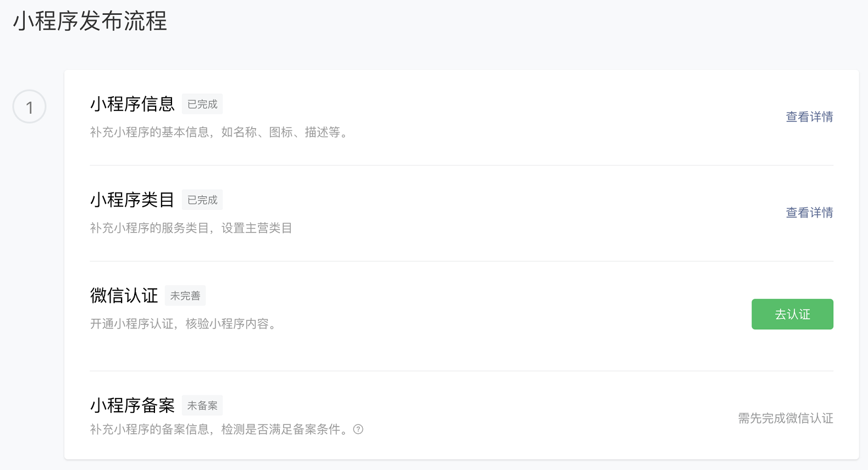
Task: Click the 已完成 badge next to 小程序类目
Action: (x=202, y=200)
